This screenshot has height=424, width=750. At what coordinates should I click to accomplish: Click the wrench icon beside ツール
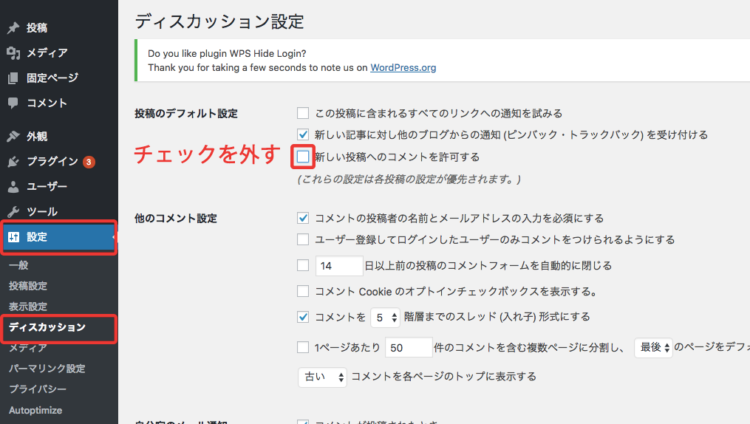(x=13, y=211)
